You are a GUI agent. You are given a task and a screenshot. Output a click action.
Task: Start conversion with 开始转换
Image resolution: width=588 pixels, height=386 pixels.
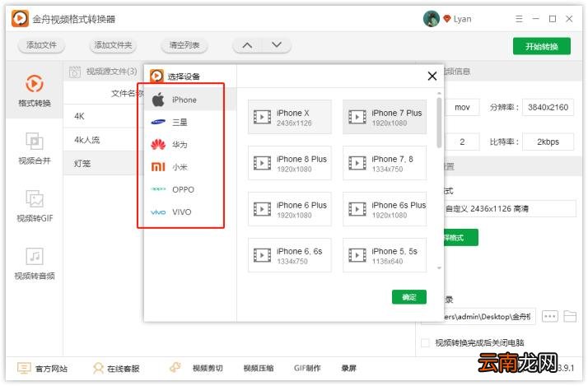pyautogui.click(x=542, y=46)
